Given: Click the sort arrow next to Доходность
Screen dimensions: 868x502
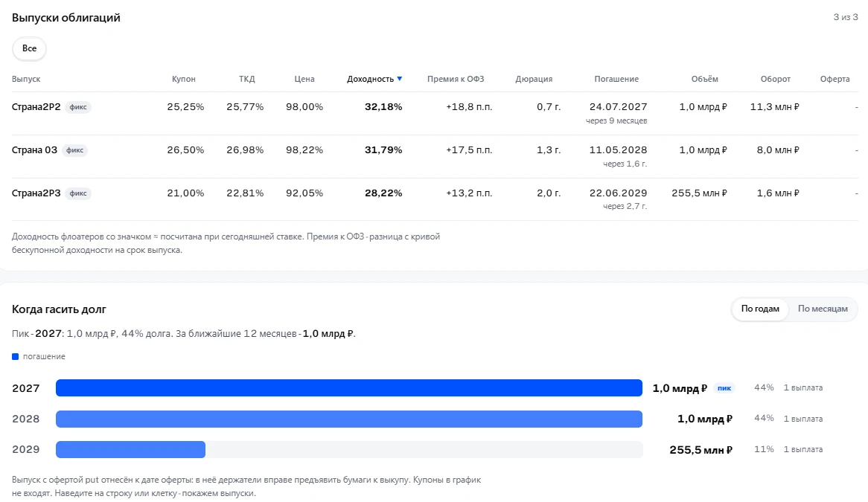Looking at the screenshot, I should [x=400, y=79].
